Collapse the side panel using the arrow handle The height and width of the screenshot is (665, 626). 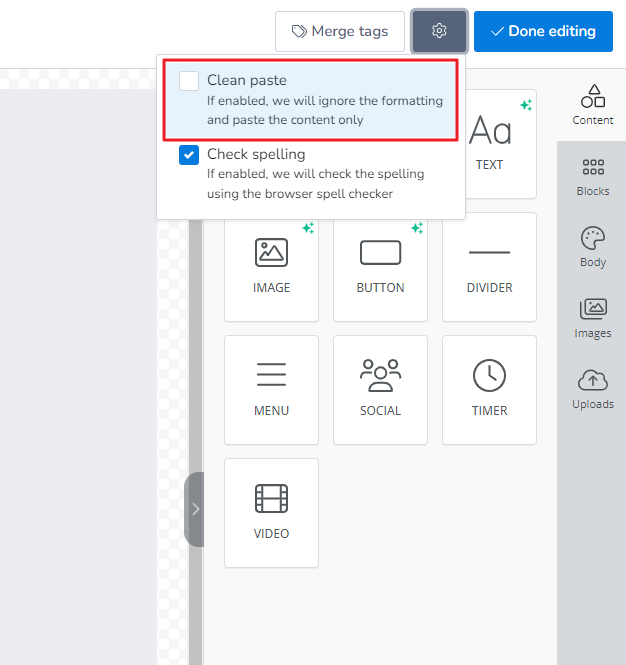[195, 509]
